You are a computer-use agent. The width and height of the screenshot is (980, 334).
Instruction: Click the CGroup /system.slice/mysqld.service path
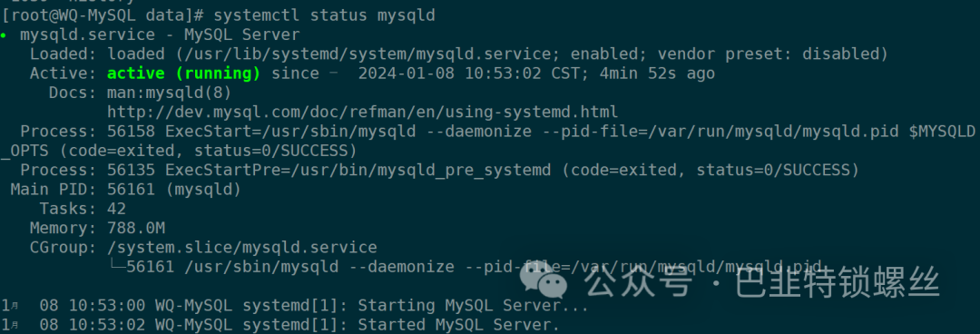click(x=242, y=247)
